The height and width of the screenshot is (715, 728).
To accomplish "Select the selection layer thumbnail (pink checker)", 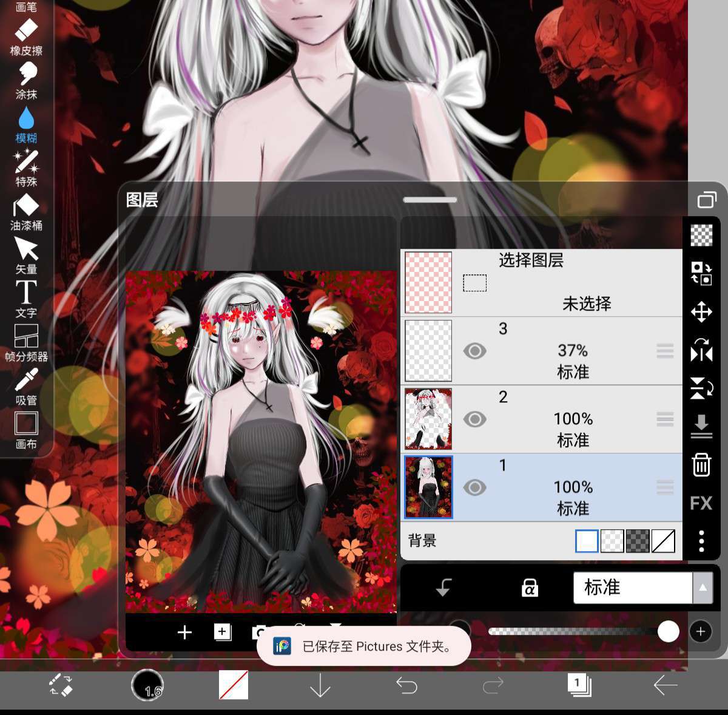I will [x=428, y=282].
